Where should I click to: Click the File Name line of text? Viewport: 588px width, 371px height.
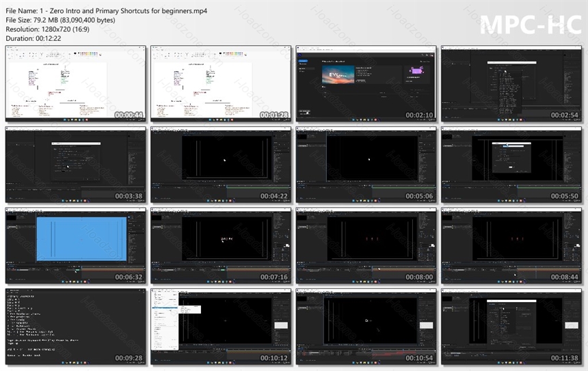(107, 11)
